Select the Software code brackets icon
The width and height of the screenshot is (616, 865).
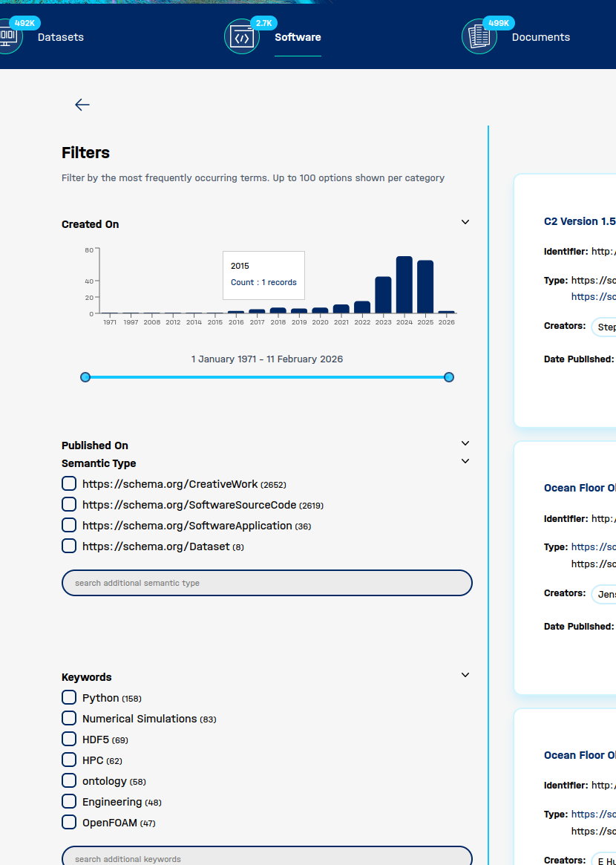[x=241, y=36]
